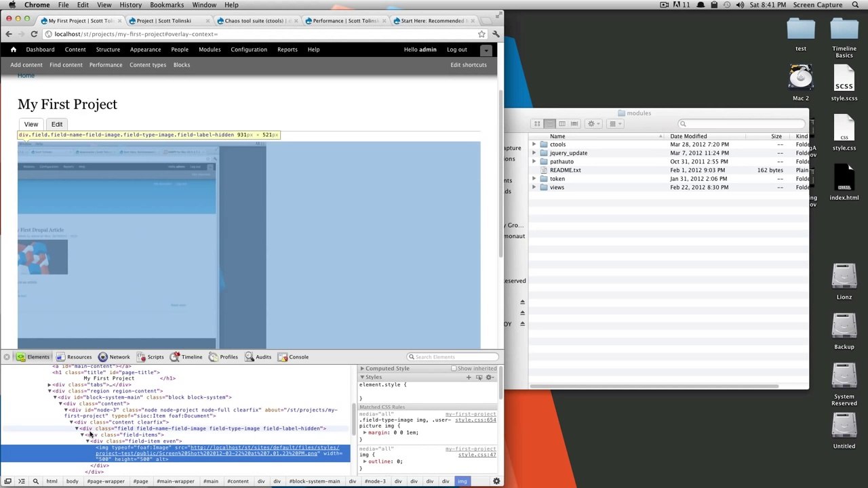This screenshot has height=488, width=868.
Task: Expand the views folder in Finder
Action: click(534, 187)
